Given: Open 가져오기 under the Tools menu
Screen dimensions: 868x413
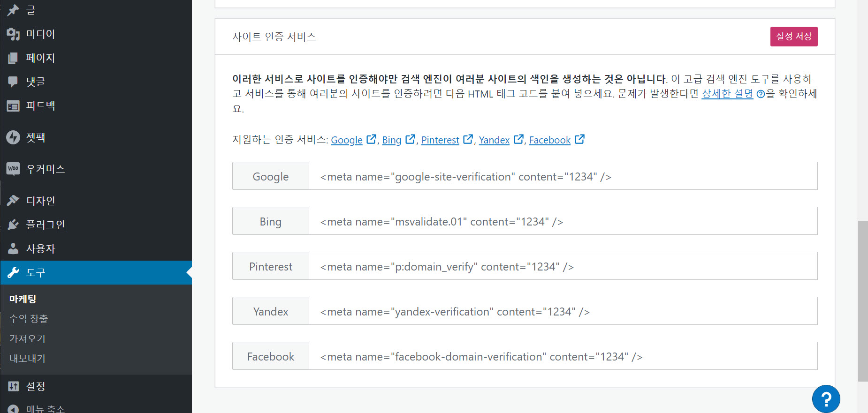Looking at the screenshot, I should pos(27,338).
